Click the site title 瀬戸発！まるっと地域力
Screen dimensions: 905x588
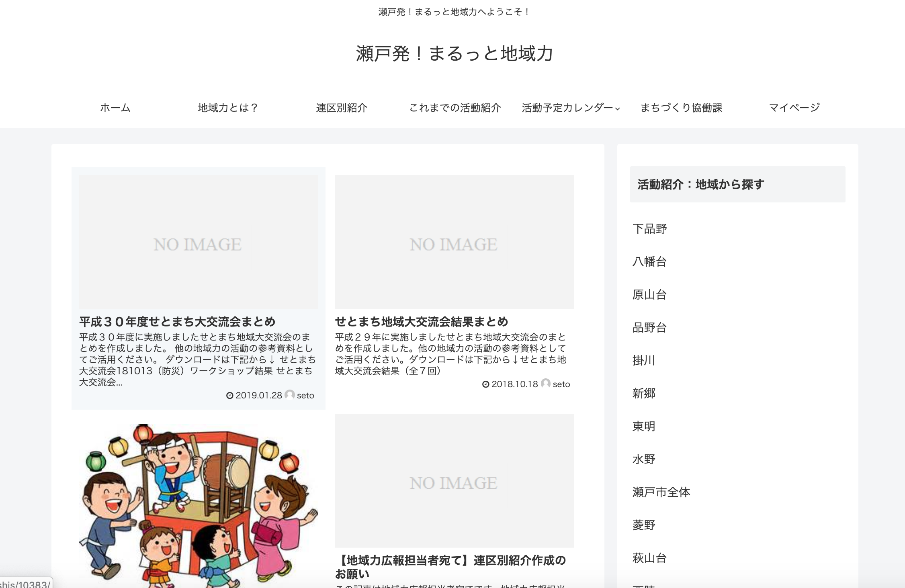pyautogui.click(x=455, y=53)
